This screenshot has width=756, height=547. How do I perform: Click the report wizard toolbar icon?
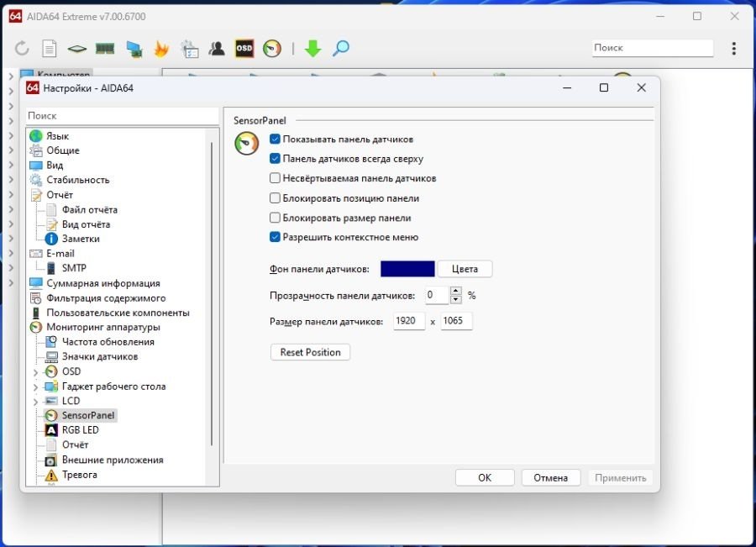[x=189, y=49]
